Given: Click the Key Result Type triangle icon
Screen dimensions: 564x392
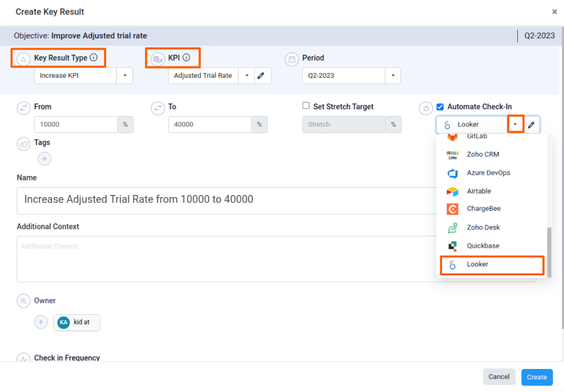Looking at the screenshot, I should tap(24, 59).
